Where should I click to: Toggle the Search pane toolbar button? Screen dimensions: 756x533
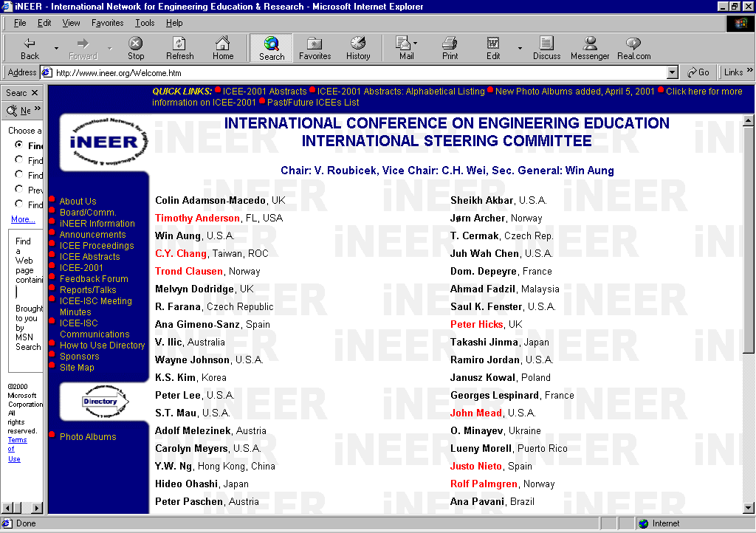(272, 48)
